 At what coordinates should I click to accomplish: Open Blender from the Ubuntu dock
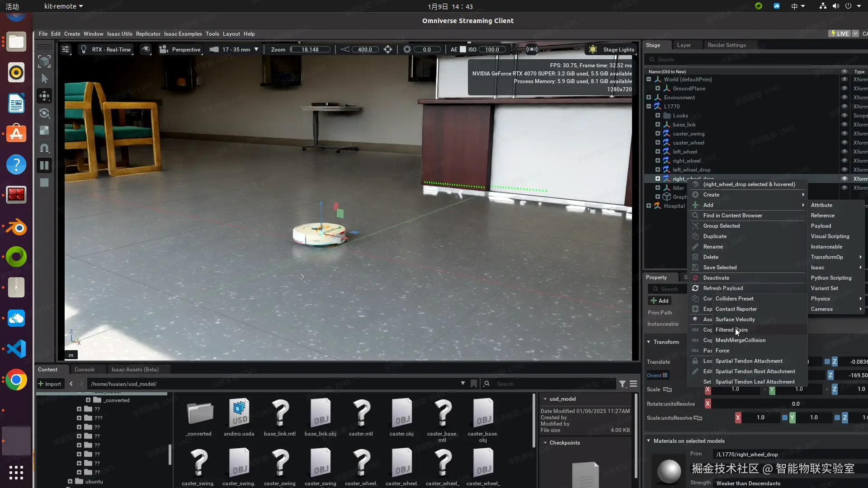coord(16,227)
